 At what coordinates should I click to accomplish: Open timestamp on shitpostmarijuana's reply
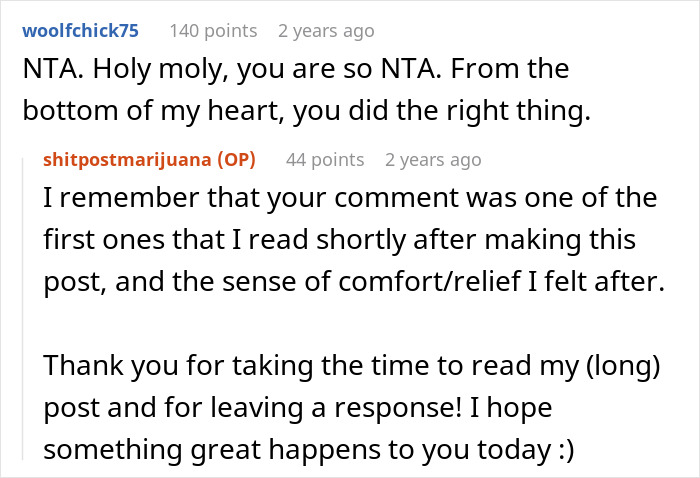[432, 159]
